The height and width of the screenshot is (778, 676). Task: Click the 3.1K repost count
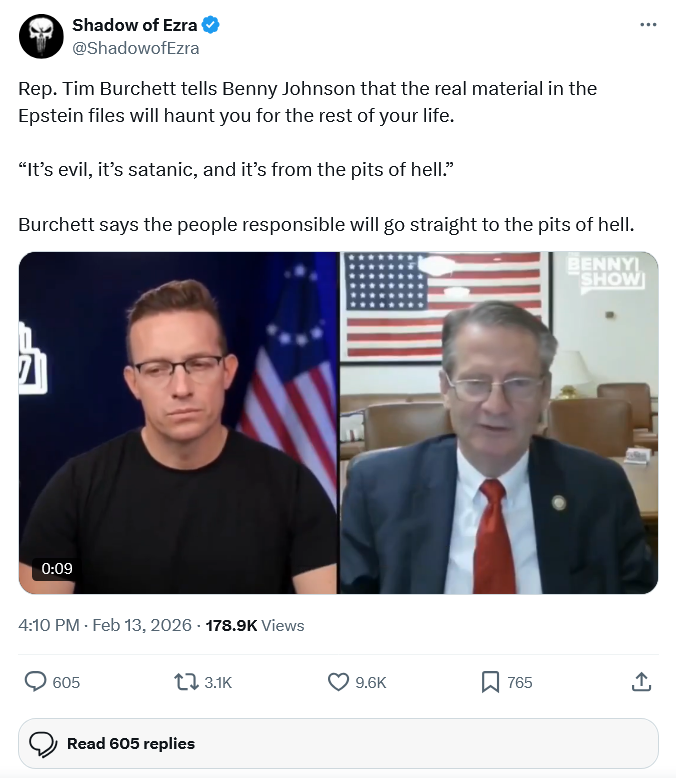(218, 683)
